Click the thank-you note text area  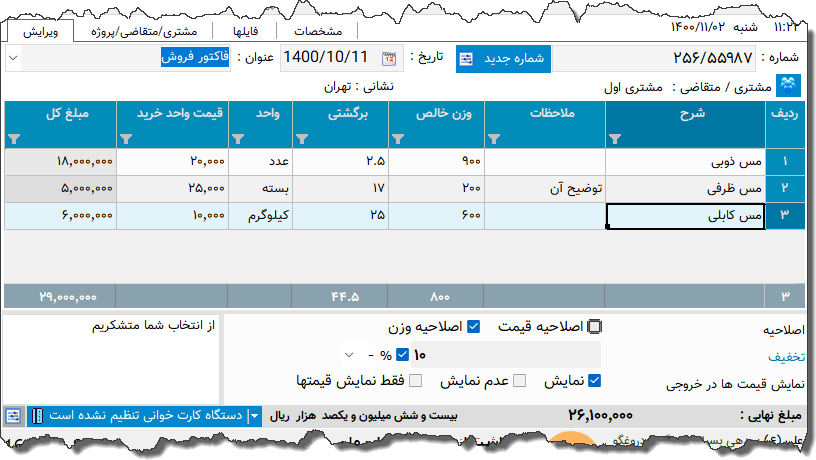point(111,359)
